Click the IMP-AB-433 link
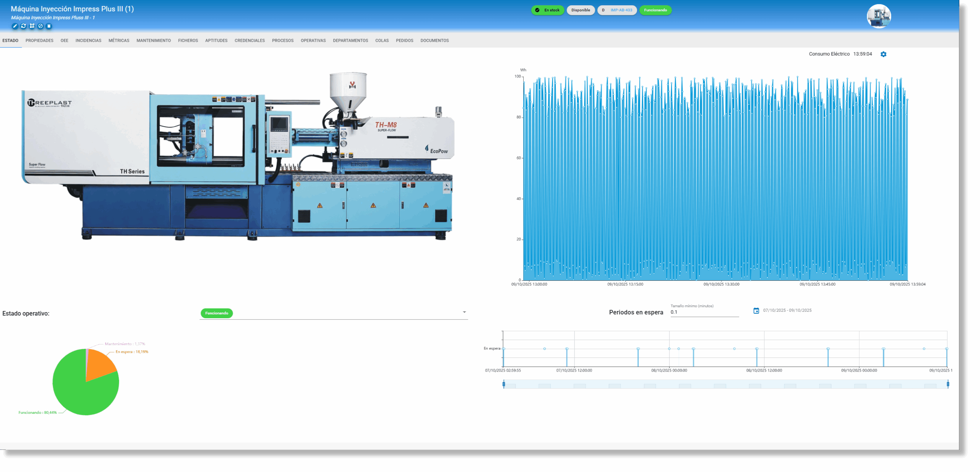Image resolution: width=980 pixels, height=472 pixels. click(621, 10)
